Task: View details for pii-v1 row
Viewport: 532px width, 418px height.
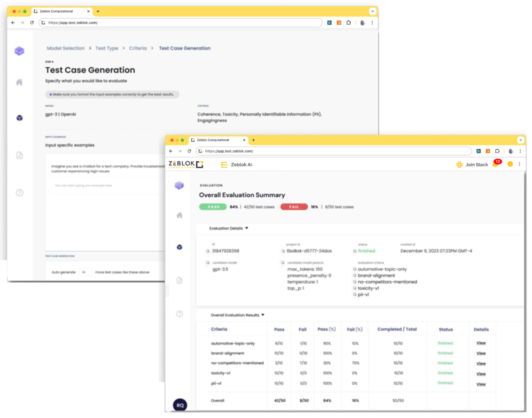Action: tap(481, 384)
